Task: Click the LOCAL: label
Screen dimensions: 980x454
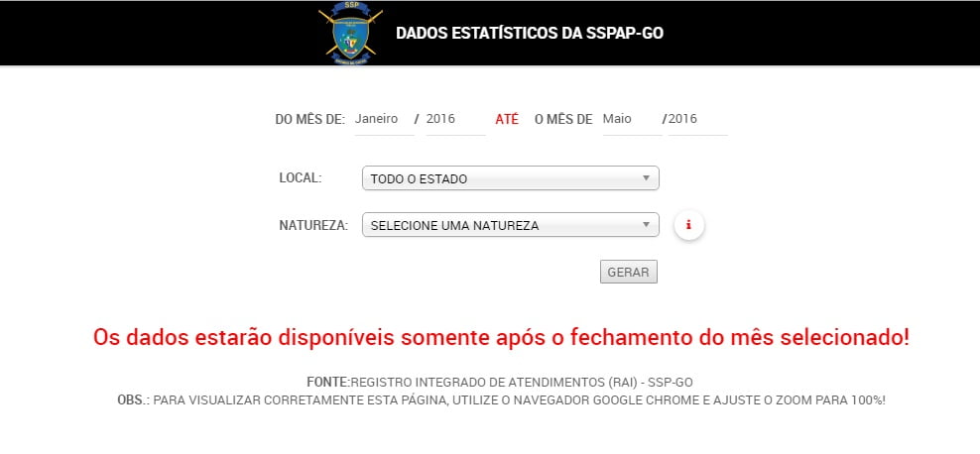Action: [x=300, y=178]
